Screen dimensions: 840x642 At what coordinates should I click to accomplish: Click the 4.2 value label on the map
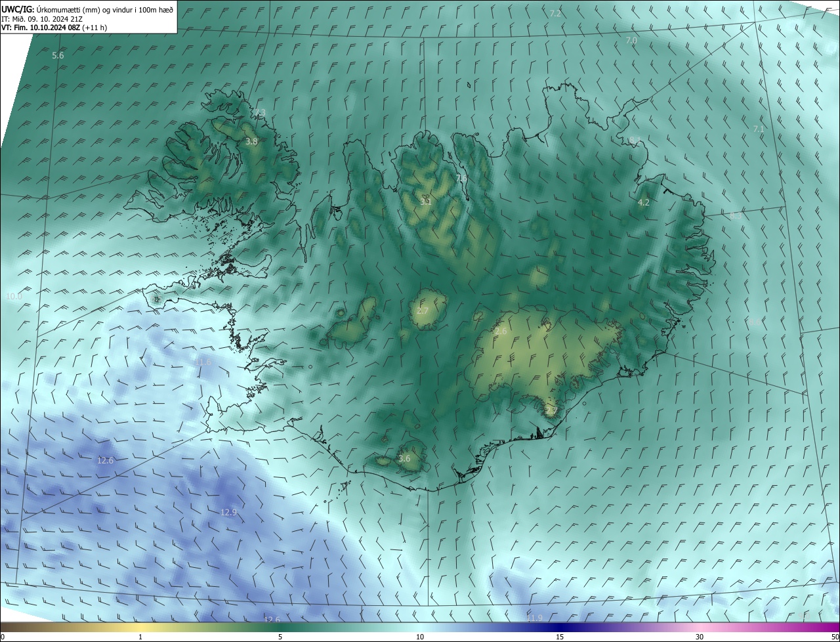coord(644,203)
